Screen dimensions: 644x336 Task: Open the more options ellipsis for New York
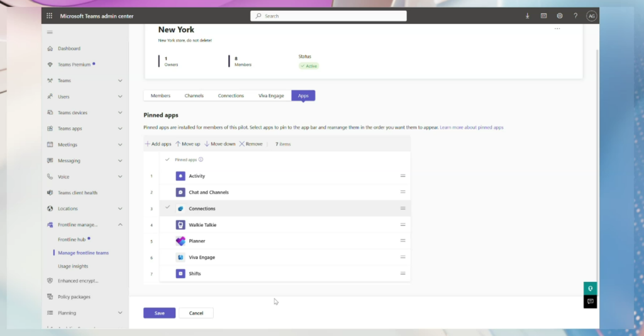click(x=557, y=29)
